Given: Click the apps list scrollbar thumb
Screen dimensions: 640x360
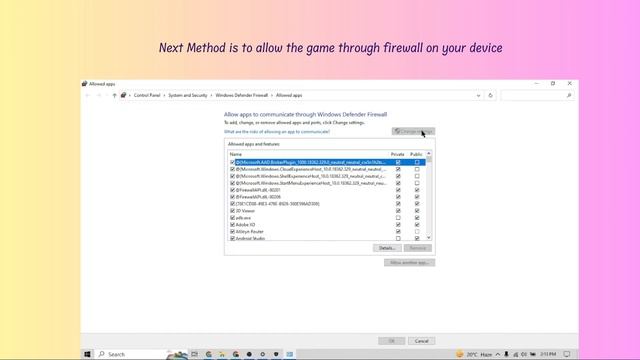Looking at the screenshot, I should coord(429,160).
